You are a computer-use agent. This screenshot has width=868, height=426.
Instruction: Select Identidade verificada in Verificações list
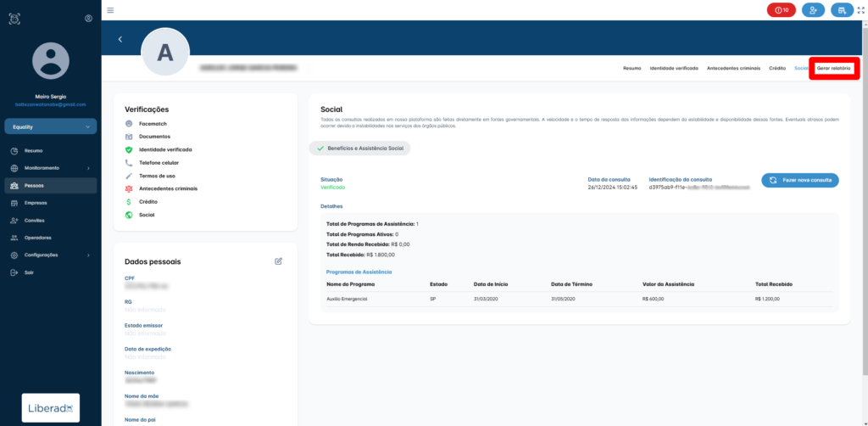pos(165,149)
